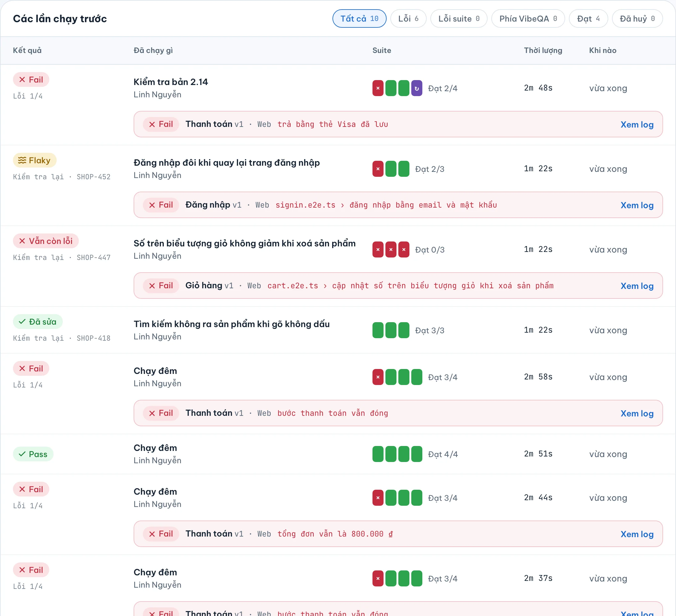Viewport: 676px width, 616px height.
Task: Click the 'Kết quả' column header
Action: point(27,50)
